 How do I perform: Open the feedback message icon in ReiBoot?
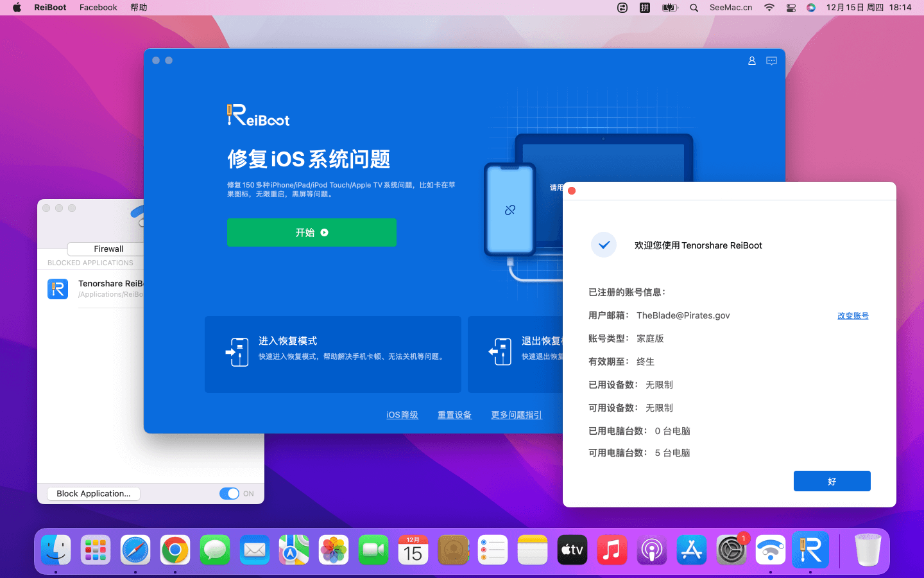[x=771, y=61]
